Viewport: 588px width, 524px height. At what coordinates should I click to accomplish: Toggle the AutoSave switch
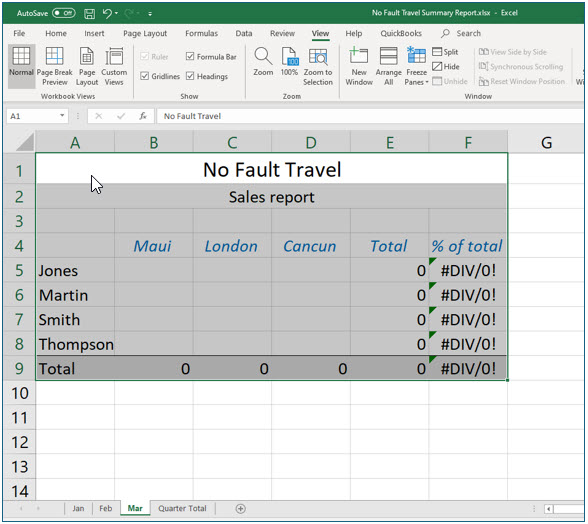63,13
